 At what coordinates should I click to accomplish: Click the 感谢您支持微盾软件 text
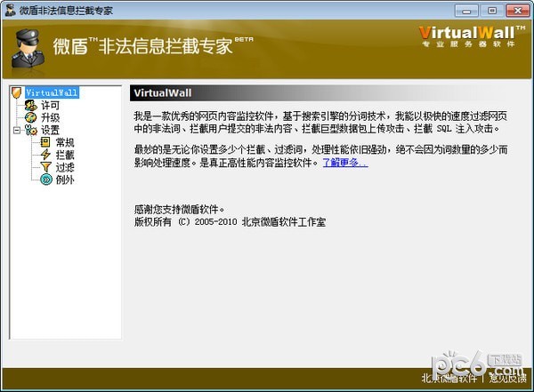(179, 209)
